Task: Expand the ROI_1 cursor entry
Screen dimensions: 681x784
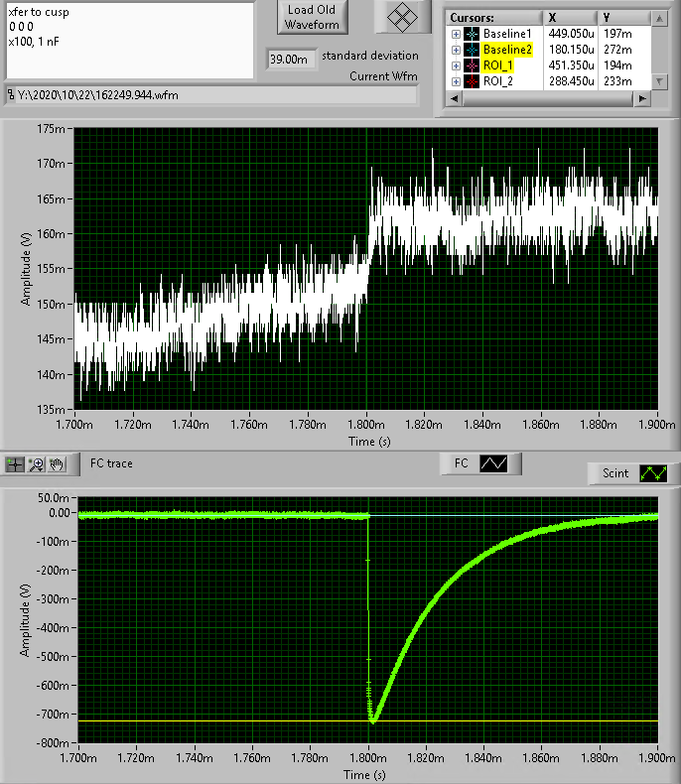Action: pyautogui.click(x=456, y=65)
